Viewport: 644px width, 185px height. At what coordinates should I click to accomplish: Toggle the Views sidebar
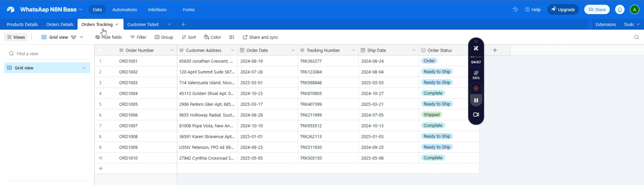(x=16, y=37)
